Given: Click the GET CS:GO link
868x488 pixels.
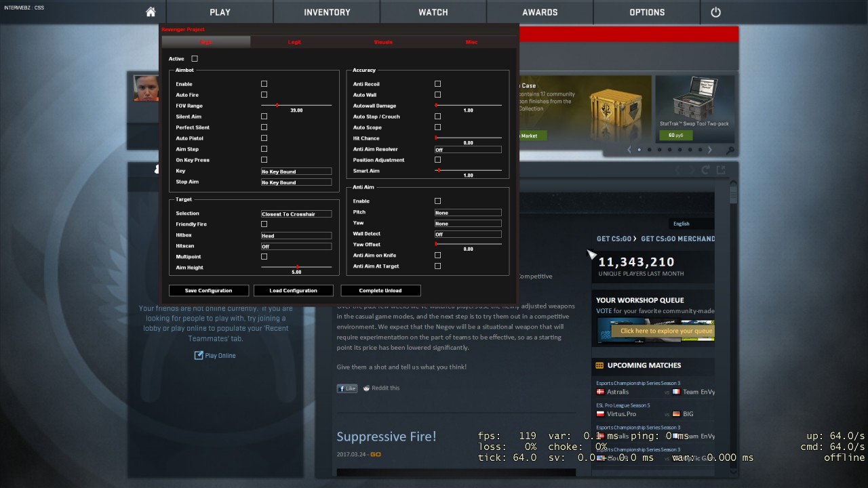Looking at the screenshot, I should pyautogui.click(x=616, y=239).
